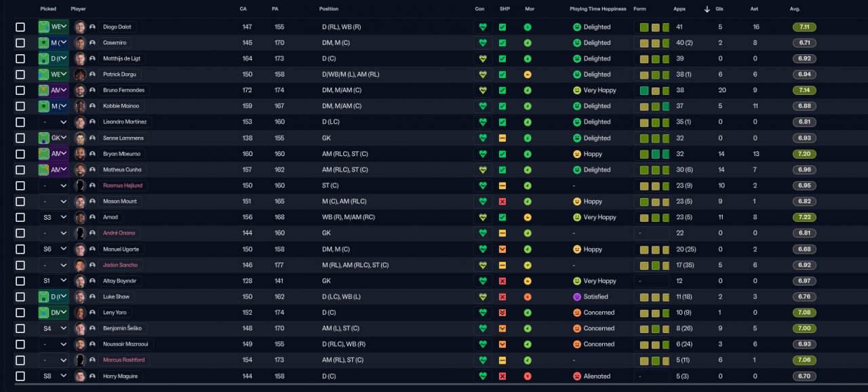Viewport: 868px width, 392px height.
Task: Open Harry Maguire's player name link
Action: pos(121,376)
